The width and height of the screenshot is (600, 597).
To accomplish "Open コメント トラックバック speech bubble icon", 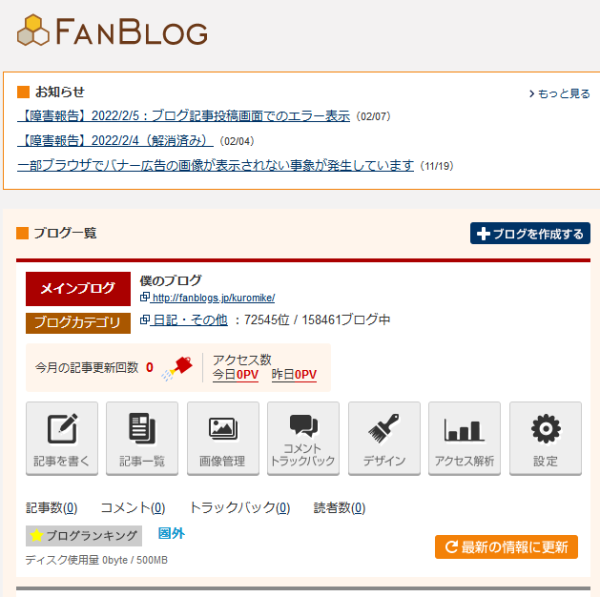I will tap(303, 439).
